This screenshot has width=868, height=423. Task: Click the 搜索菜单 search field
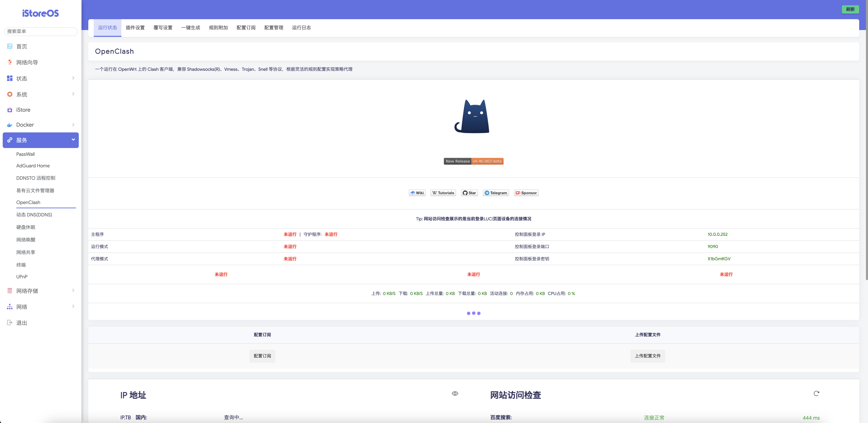click(40, 31)
